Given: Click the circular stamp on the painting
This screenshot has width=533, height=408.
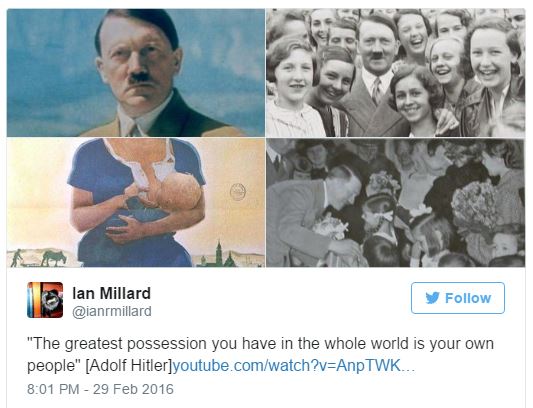Looking at the screenshot, I should (238, 191).
